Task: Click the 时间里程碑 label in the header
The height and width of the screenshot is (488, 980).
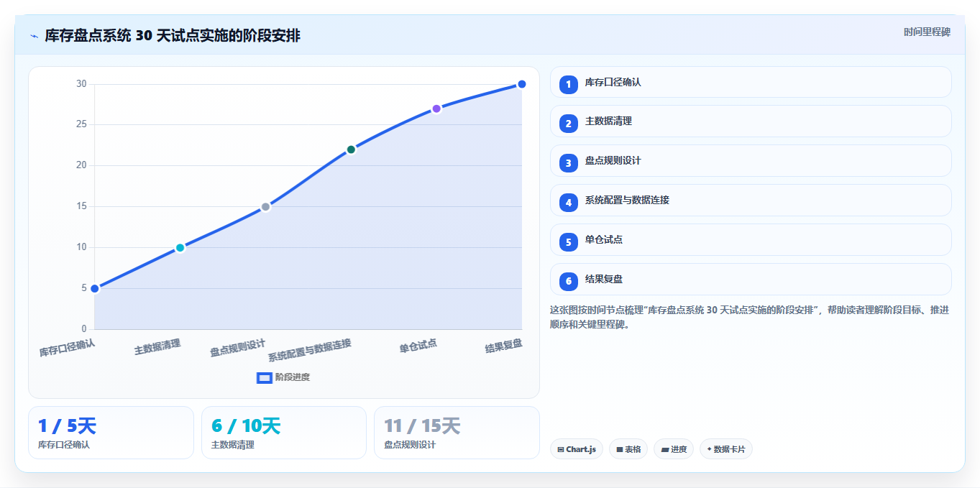Action: (x=927, y=32)
